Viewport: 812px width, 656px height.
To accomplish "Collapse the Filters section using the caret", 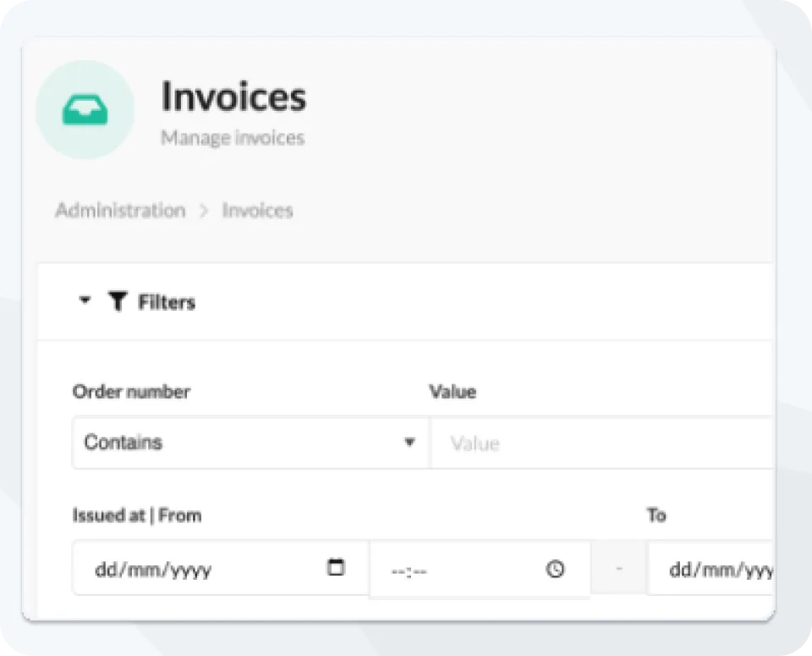I will pyautogui.click(x=84, y=301).
